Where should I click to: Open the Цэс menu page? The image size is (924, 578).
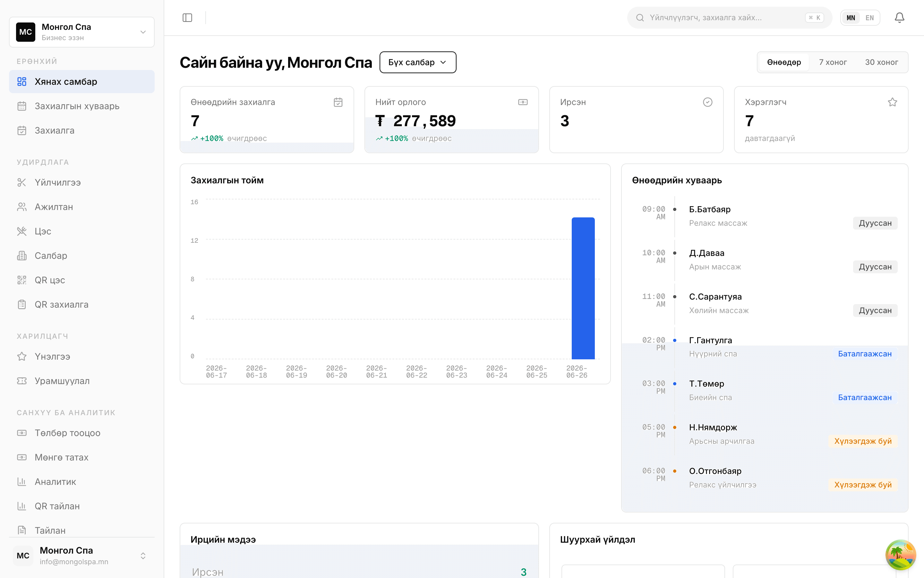tap(82, 231)
